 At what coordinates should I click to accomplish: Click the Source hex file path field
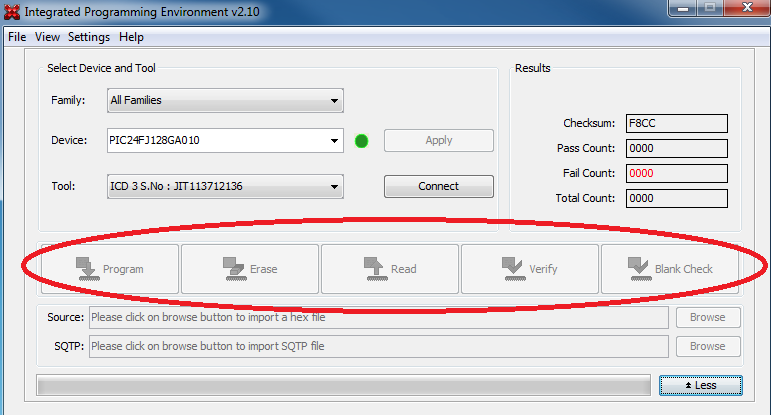tap(378, 318)
